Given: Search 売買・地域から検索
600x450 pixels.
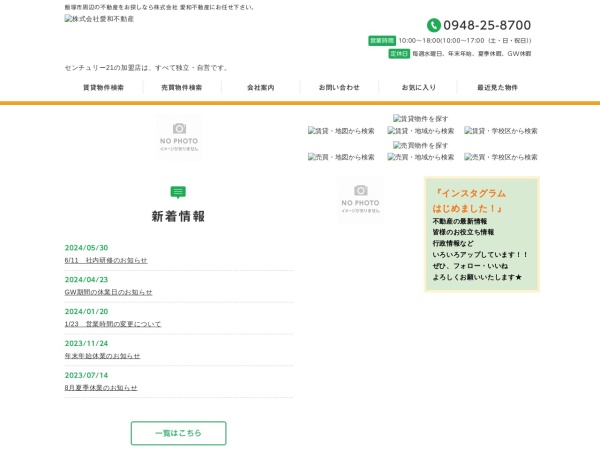Looking at the screenshot, I should point(421,157).
